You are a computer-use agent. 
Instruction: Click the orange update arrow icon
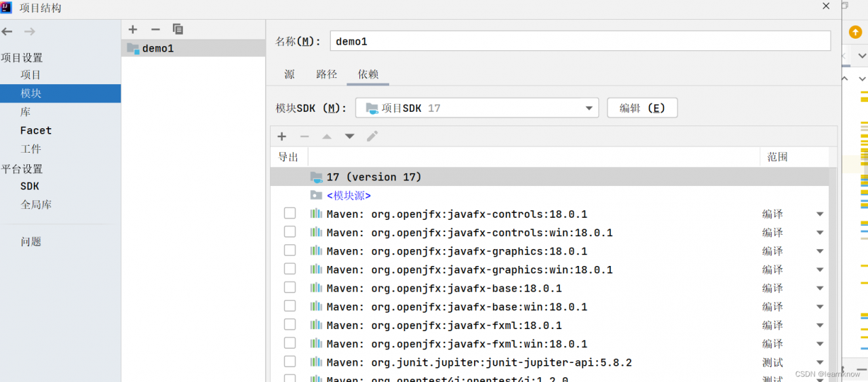coord(855,32)
